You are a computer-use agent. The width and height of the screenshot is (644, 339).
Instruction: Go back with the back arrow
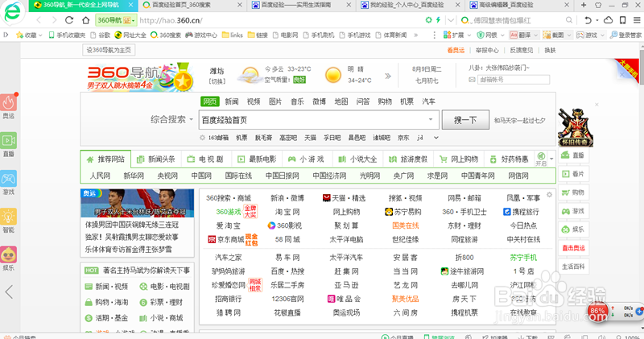pyautogui.click(x=39, y=20)
